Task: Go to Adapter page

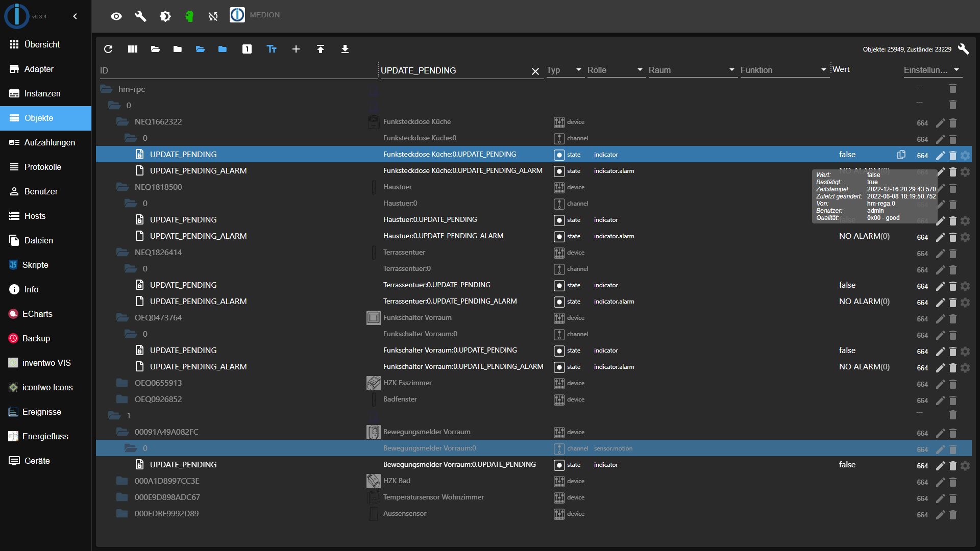Action: coord(46,69)
